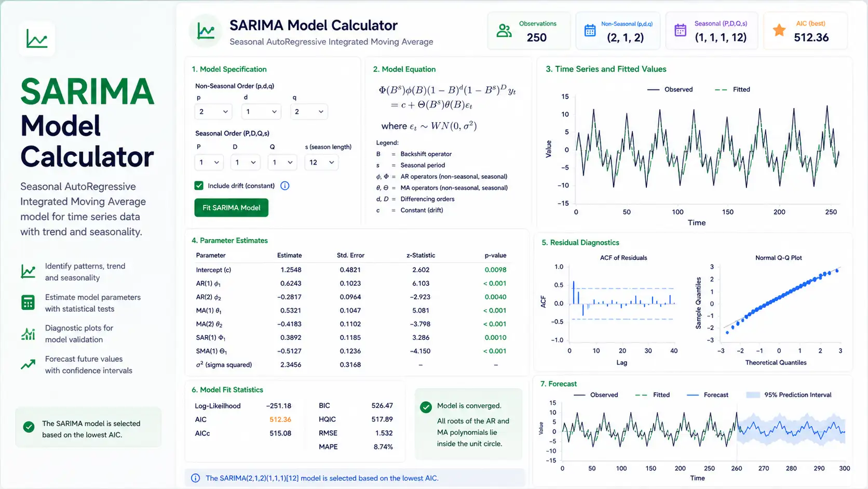Click the Diagnostic plots bar chart icon

click(28, 334)
